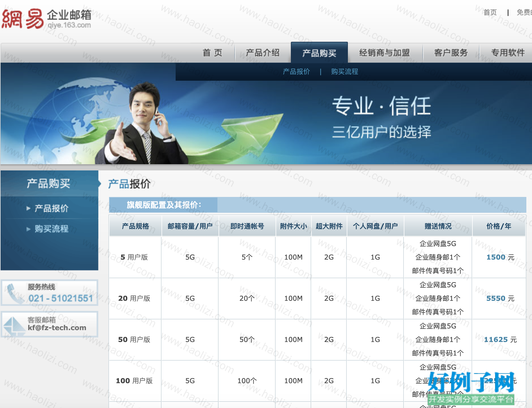Click the 旗舰版配置及其报价 section header
Screen dimensions: 532x408
[164, 205]
